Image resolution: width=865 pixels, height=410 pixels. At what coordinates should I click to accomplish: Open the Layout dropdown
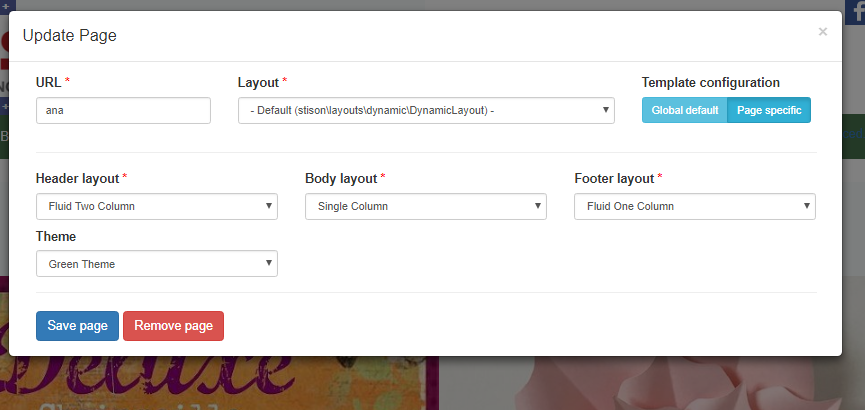tap(426, 110)
